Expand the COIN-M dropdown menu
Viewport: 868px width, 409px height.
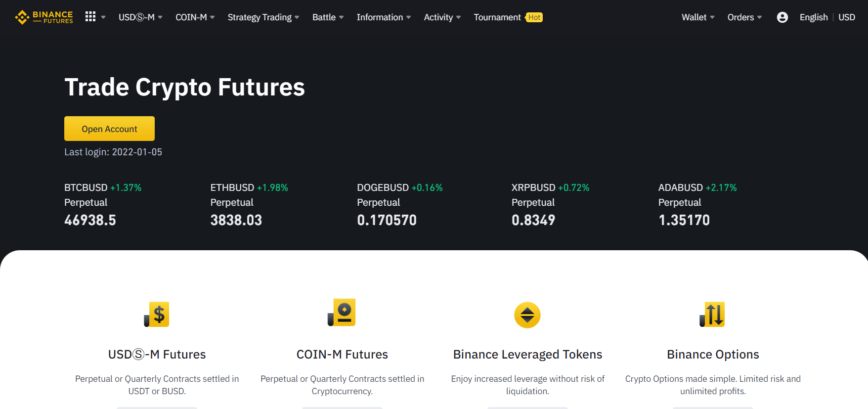coord(195,17)
